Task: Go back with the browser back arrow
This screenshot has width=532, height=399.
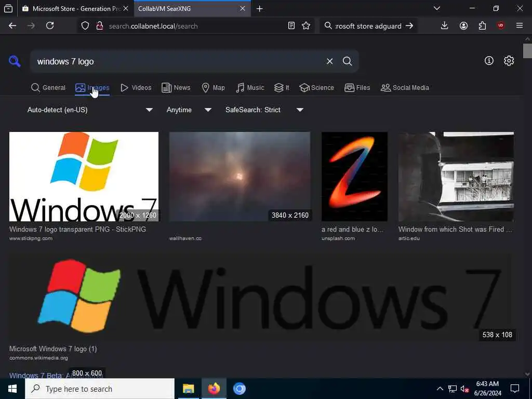Action: (12, 26)
